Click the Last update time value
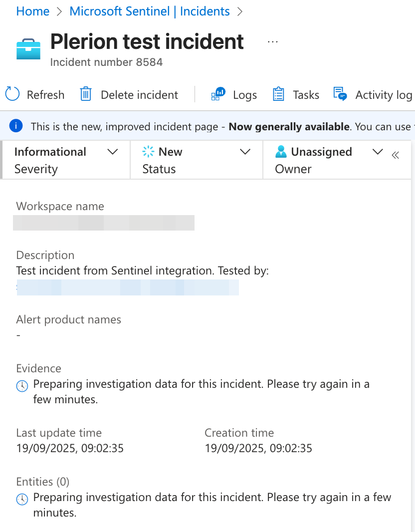Screen dimensions: 415x532 pyautogui.click(x=70, y=448)
